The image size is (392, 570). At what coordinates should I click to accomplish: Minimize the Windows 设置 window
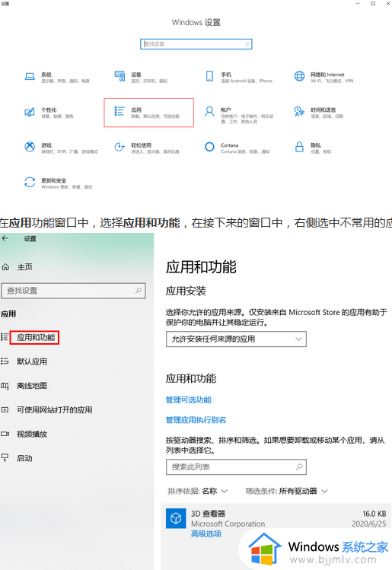[358, 3]
